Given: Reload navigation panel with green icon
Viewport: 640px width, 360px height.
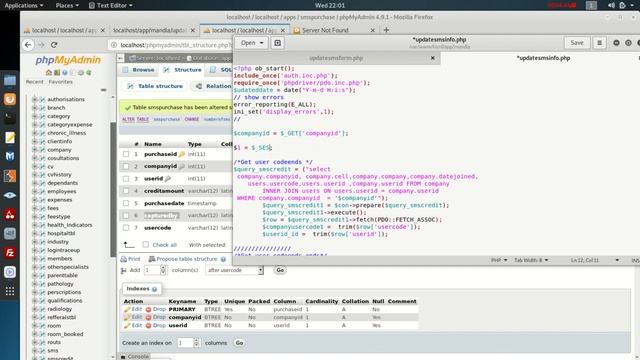Looking at the screenshot, I should [89, 73].
